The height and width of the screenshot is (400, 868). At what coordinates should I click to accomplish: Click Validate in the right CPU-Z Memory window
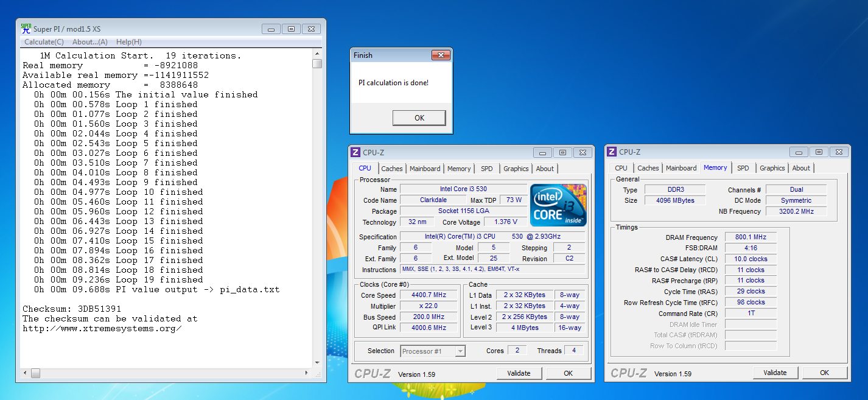(x=775, y=373)
